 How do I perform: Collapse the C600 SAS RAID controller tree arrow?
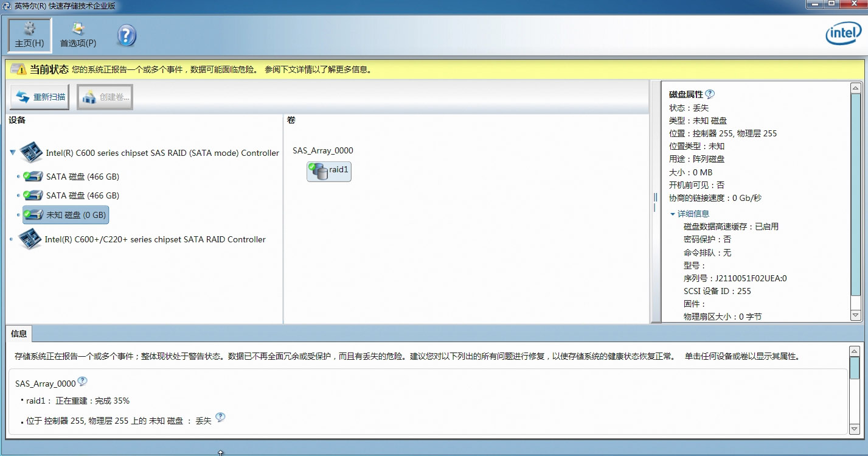(x=13, y=153)
